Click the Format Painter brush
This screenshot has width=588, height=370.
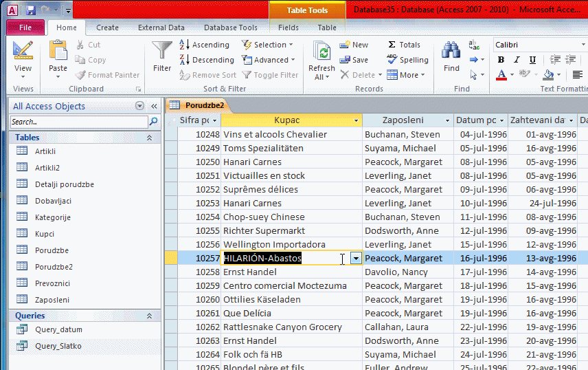click(x=80, y=75)
